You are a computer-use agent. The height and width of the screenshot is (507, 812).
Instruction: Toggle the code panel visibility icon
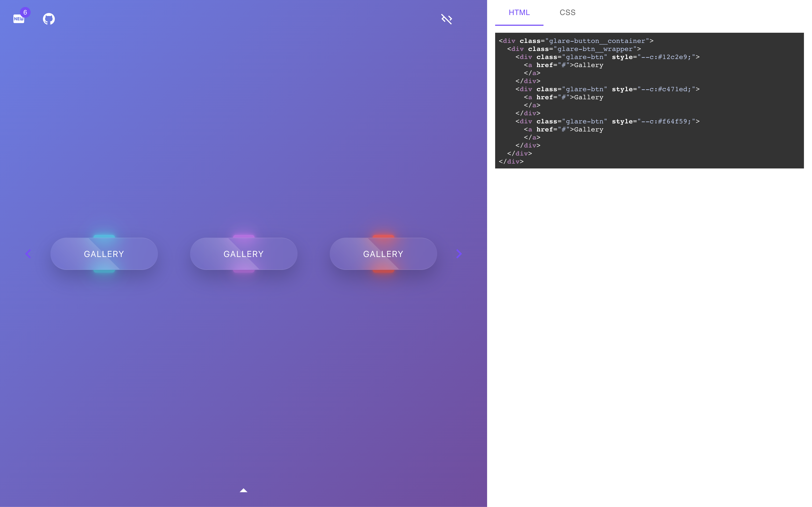446,19
